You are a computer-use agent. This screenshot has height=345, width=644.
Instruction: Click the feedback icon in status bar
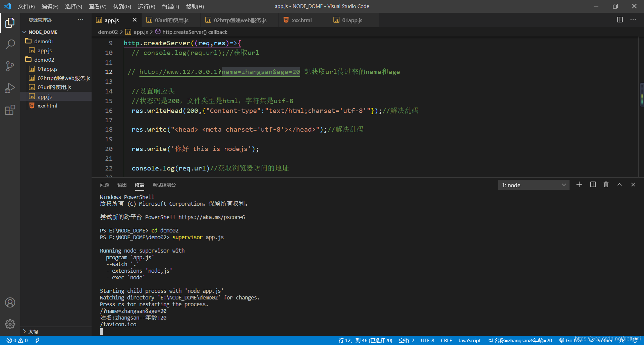point(623,340)
